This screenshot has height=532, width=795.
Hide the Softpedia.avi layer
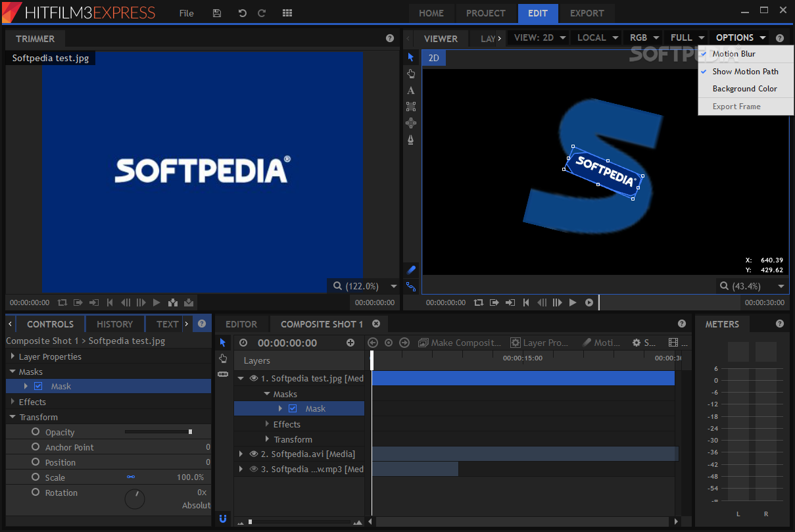pos(254,454)
